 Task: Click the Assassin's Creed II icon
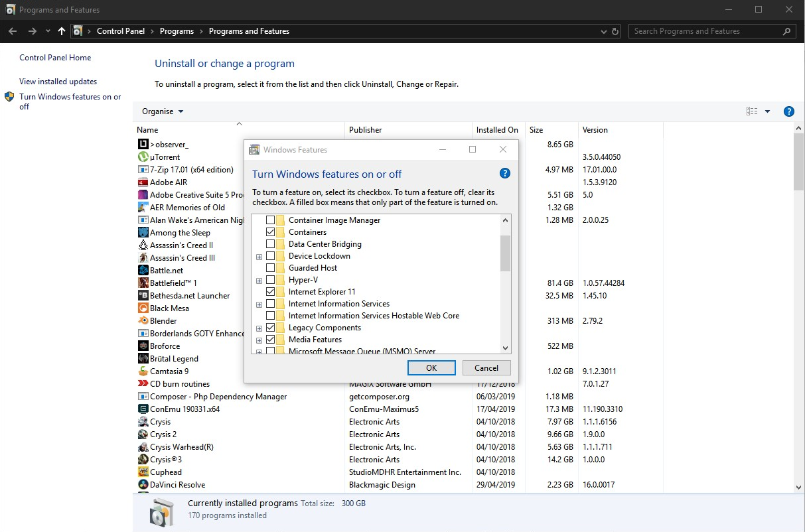point(143,245)
